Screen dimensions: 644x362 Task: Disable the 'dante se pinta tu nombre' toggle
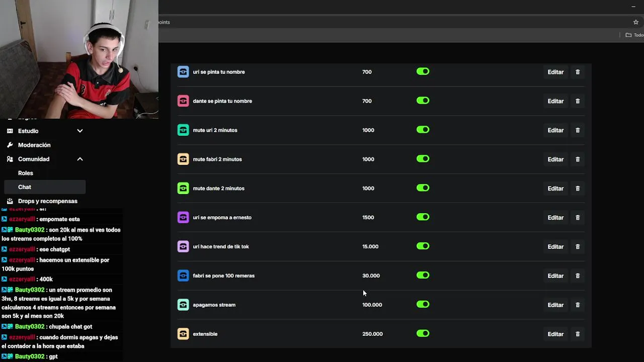[x=423, y=101]
